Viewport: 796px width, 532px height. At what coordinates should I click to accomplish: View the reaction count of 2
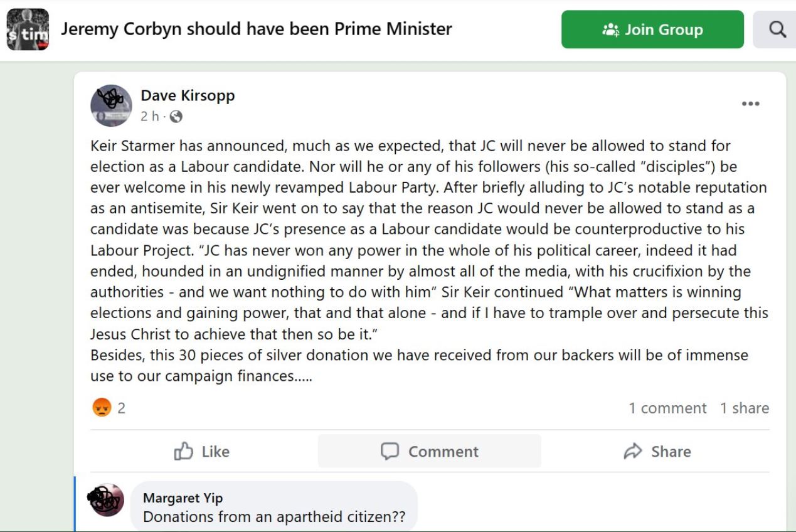[x=121, y=408]
